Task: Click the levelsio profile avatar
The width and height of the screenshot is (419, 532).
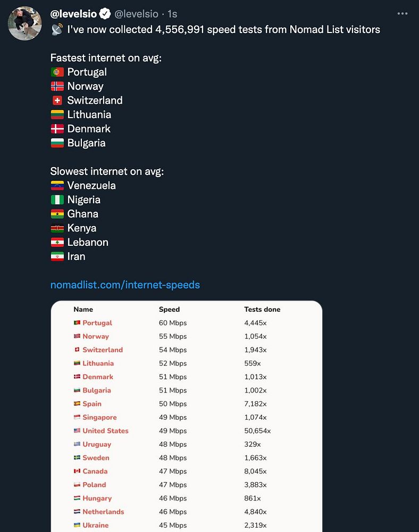Action: (24, 23)
